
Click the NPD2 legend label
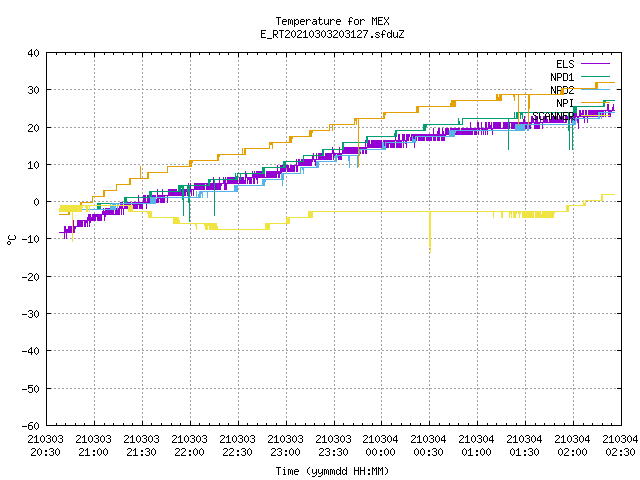tap(562, 90)
